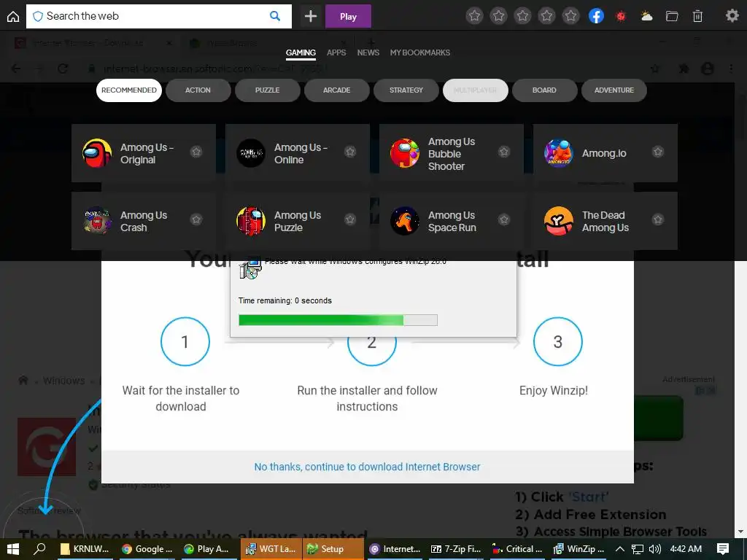The width and height of the screenshot is (747, 560).
Task: Switch to WinZip ... taskbar item
Action: (579, 549)
